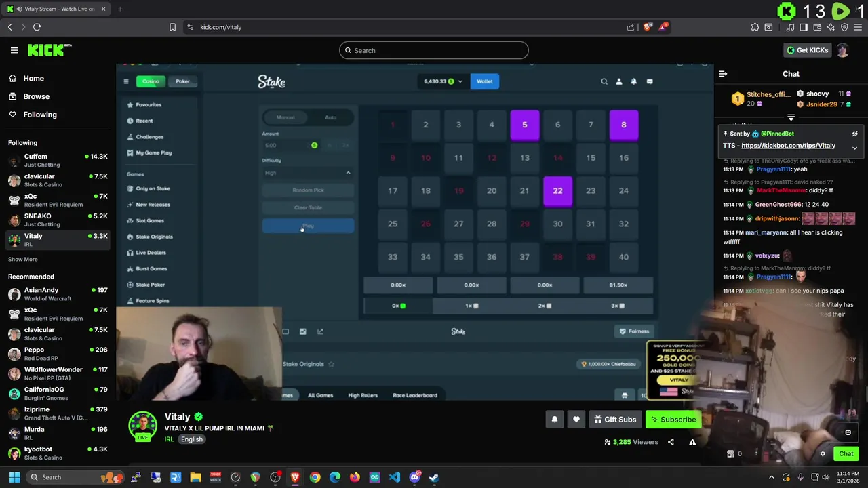Open the Following page in sidebar
This screenshot has width=868, height=488.
(x=40, y=115)
